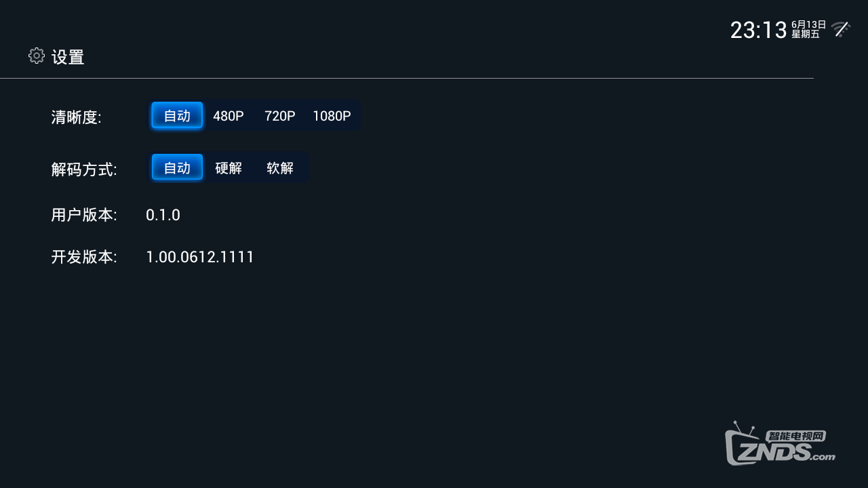
Task: Click developer version 1.00.0612.1111
Action: [x=200, y=258]
